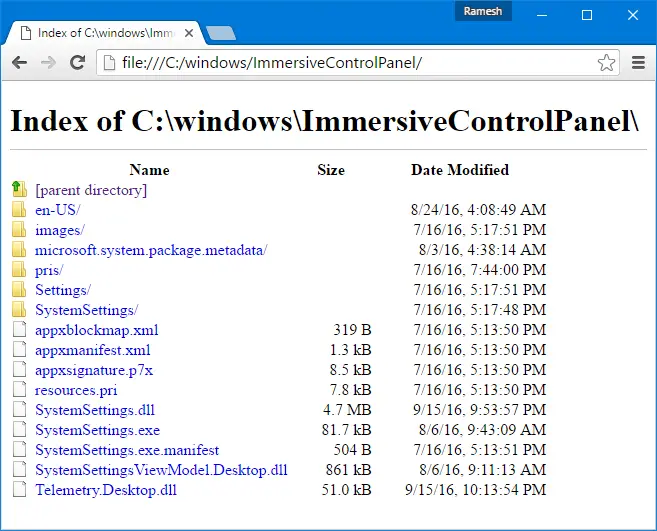657x531 pixels.
Task: Open the images/ folder link
Action: tap(59, 230)
